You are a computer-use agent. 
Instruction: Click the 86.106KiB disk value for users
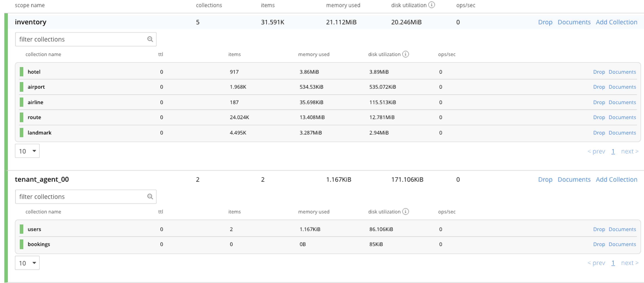tap(381, 229)
